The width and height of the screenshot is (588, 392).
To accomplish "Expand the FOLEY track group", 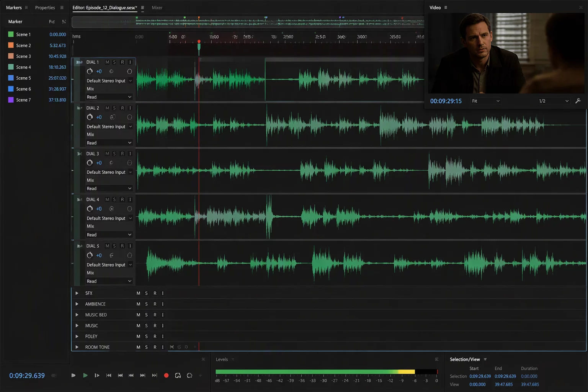I will [x=77, y=336].
